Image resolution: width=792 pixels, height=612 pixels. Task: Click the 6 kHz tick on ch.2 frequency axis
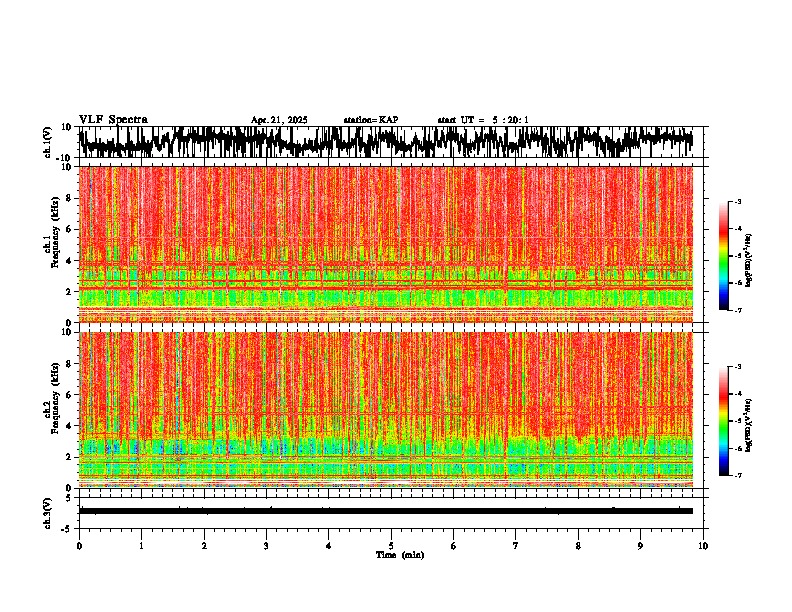(x=69, y=394)
